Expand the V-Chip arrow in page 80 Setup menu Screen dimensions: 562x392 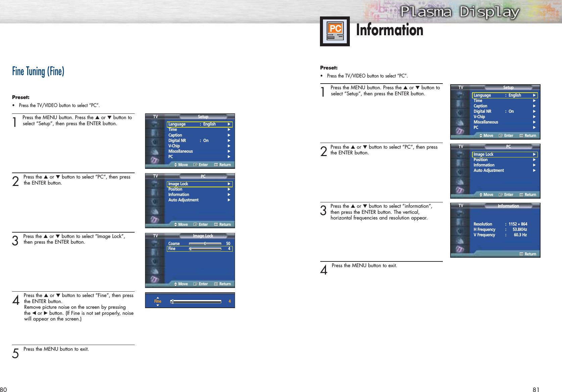click(x=229, y=146)
